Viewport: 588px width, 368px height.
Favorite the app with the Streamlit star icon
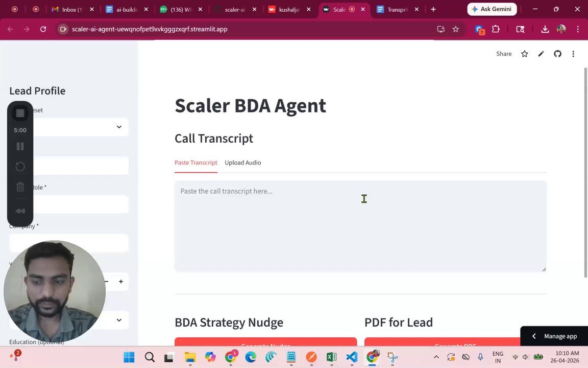pos(525,54)
